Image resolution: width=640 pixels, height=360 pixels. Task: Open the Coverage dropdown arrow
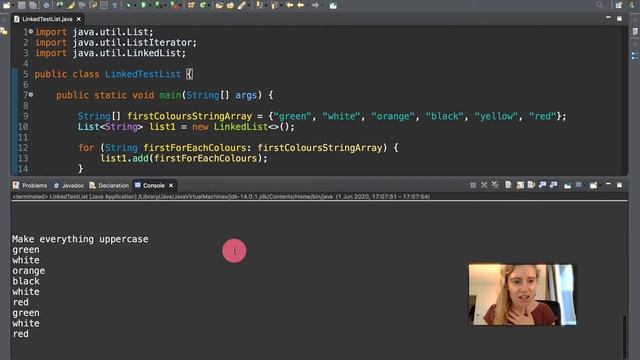pos(164,5)
